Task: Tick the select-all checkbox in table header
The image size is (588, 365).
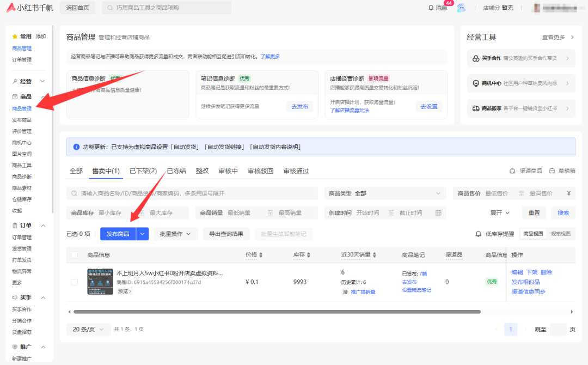Action: [75, 255]
